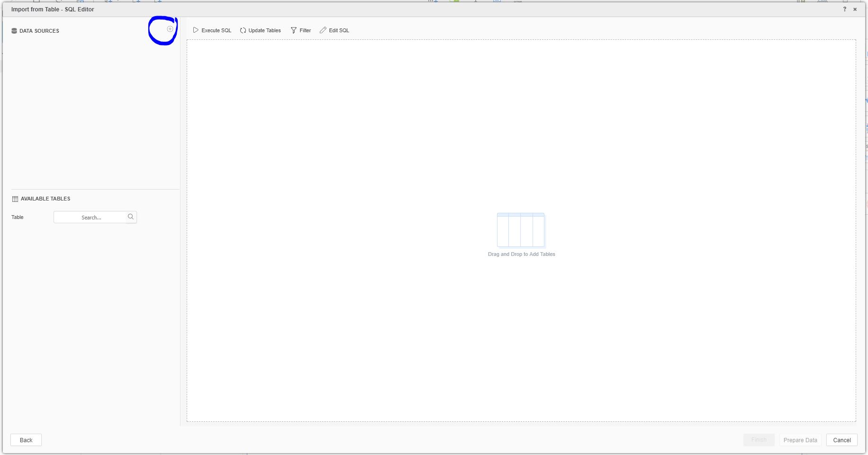This screenshot has height=455, width=868.
Task: Click the Back button
Action: (x=26, y=440)
